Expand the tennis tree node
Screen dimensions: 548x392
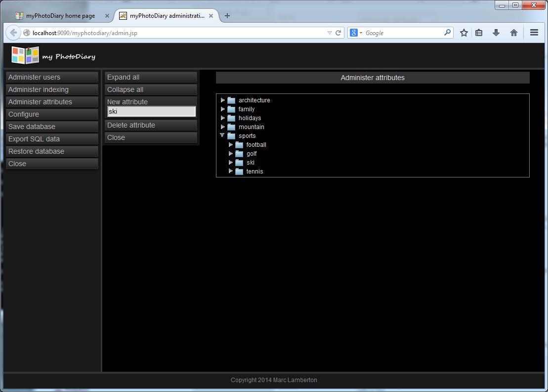(x=231, y=171)
